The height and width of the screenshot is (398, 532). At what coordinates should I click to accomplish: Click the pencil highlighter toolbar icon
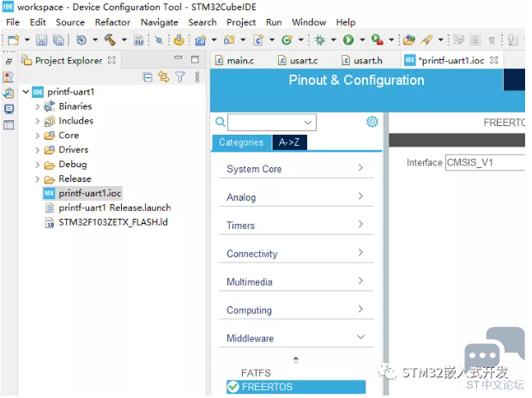pos(426,40)
